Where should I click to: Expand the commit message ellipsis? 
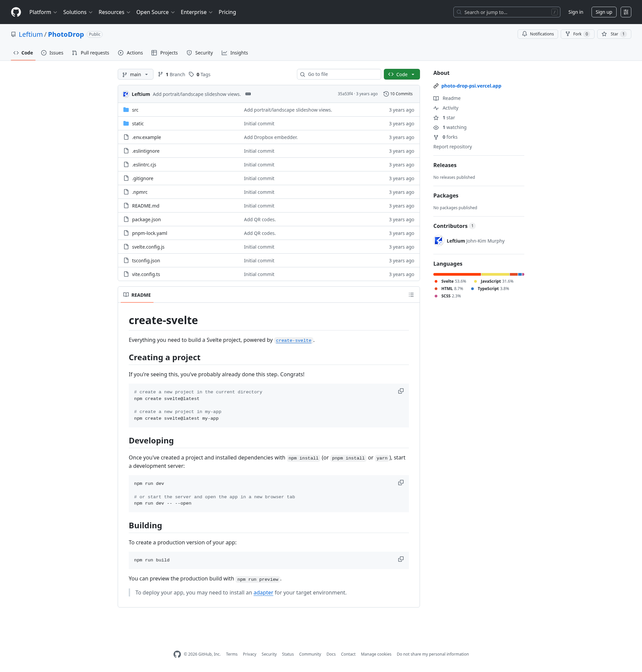[x=248, y=94]
